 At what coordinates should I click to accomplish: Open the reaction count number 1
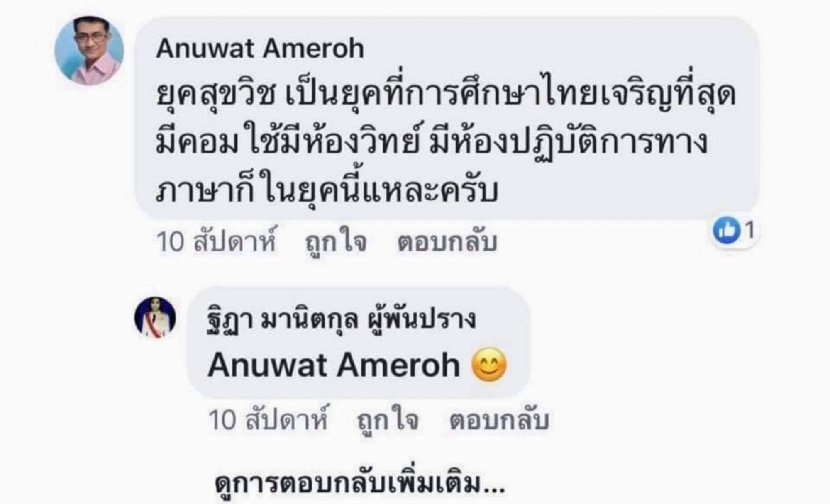click(749, 230)
